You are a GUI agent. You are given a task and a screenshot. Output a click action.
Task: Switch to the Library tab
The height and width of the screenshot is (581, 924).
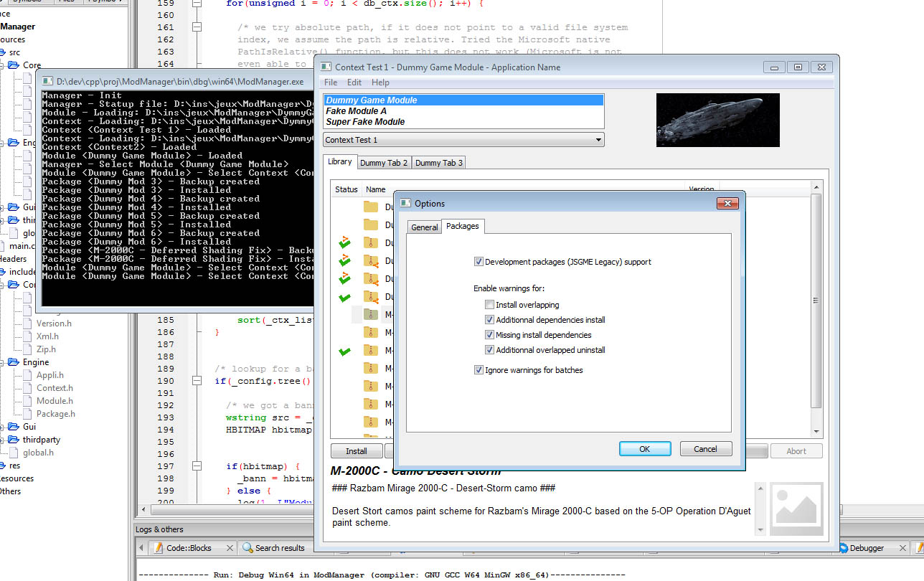pyautogui.click(x=340, y=162)
